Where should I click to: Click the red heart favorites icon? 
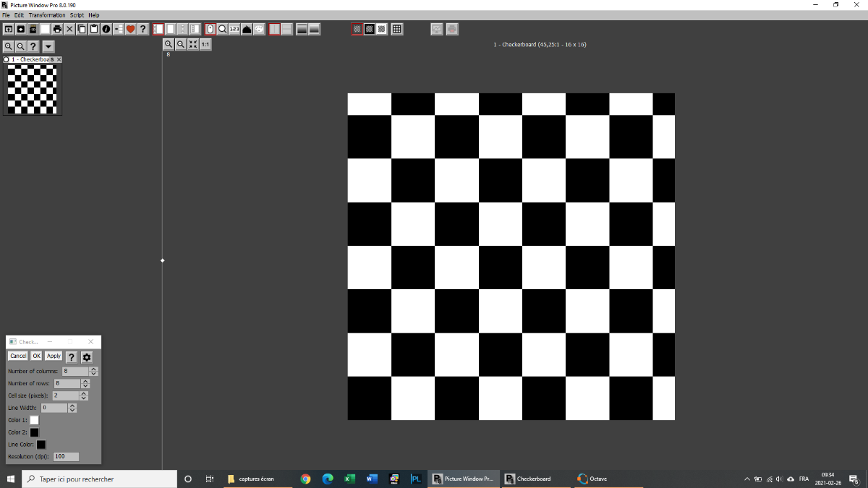tap(130, 29)
